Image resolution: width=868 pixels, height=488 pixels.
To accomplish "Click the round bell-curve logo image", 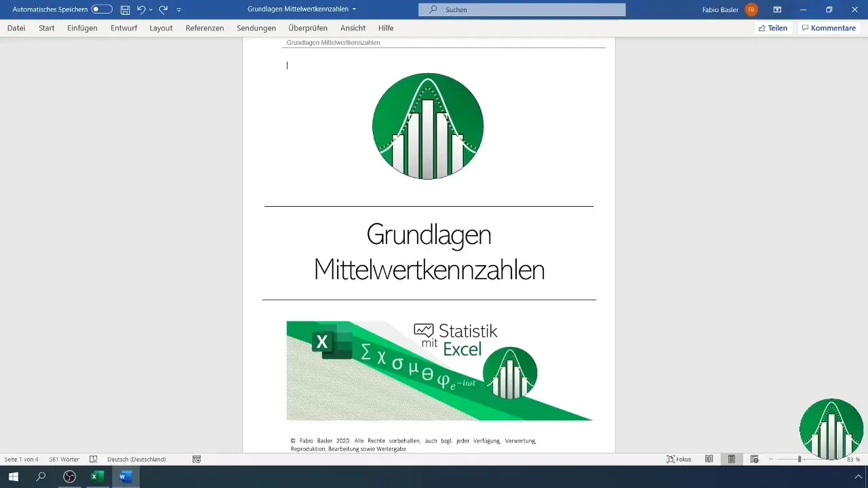I will pyautogui.click(x=428, y=126).
